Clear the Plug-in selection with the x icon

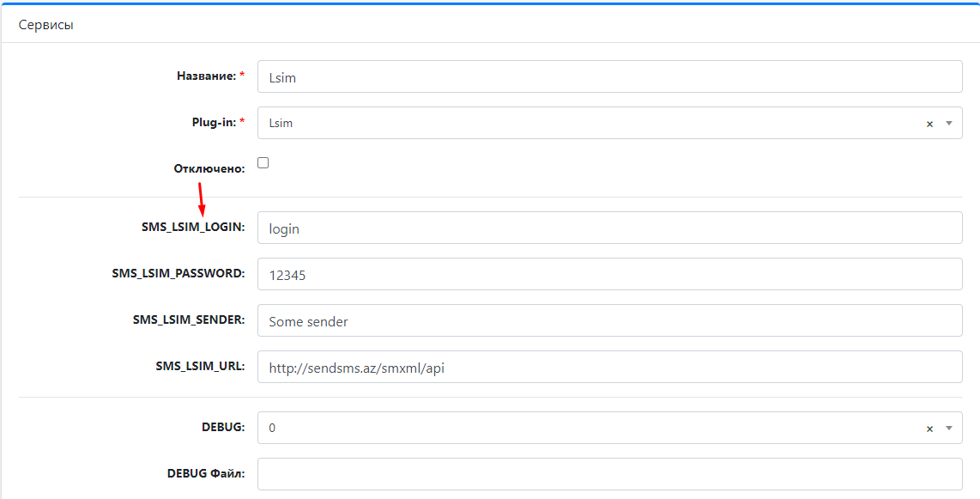[929, 124]
